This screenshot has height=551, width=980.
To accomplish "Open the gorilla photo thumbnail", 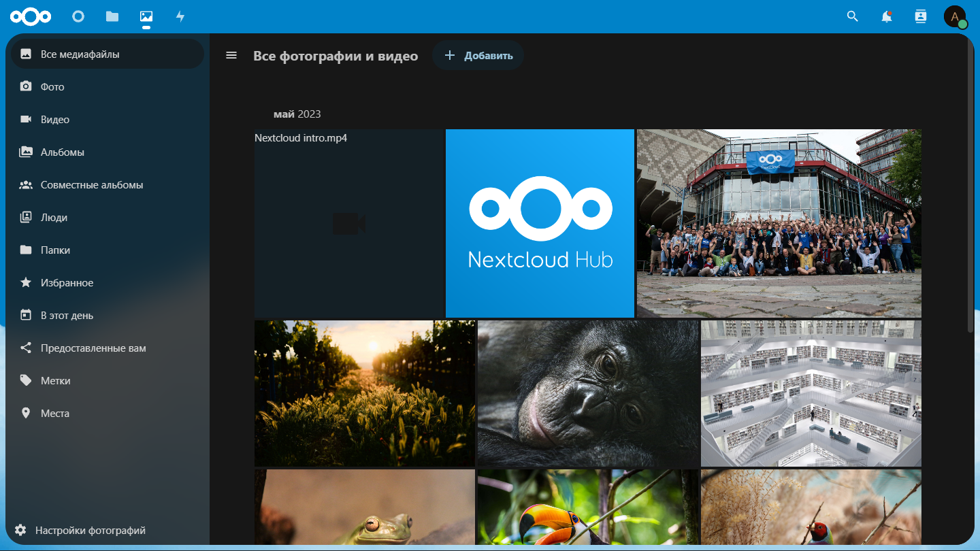I will (x=588, y=393).
